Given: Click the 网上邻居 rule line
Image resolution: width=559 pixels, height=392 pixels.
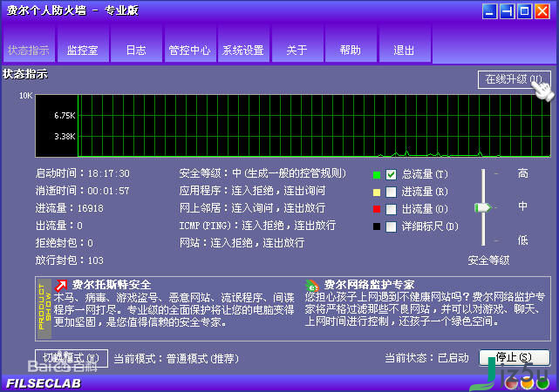Looking at the screenshot, I should (x=252, y=208).
